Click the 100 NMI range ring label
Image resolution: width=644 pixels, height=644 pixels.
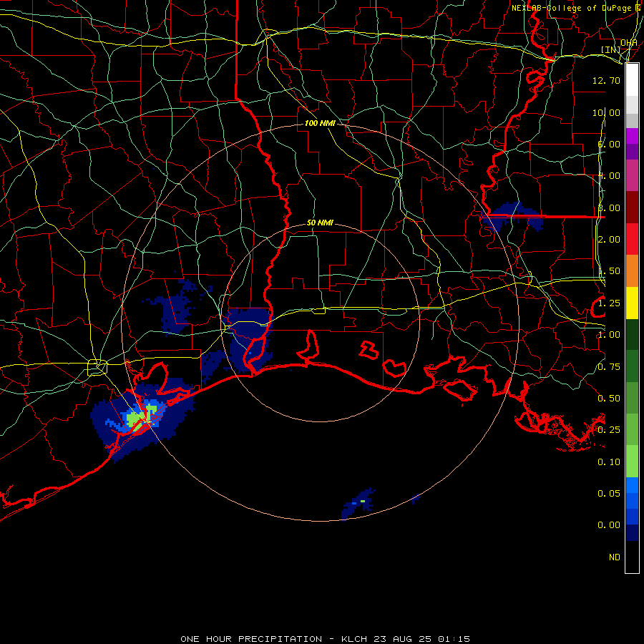click(320, 123)
